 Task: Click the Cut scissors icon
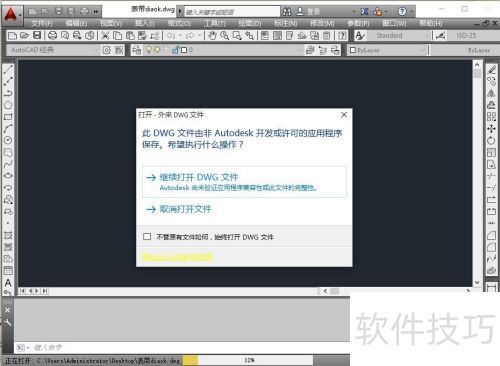pos(105,35)
